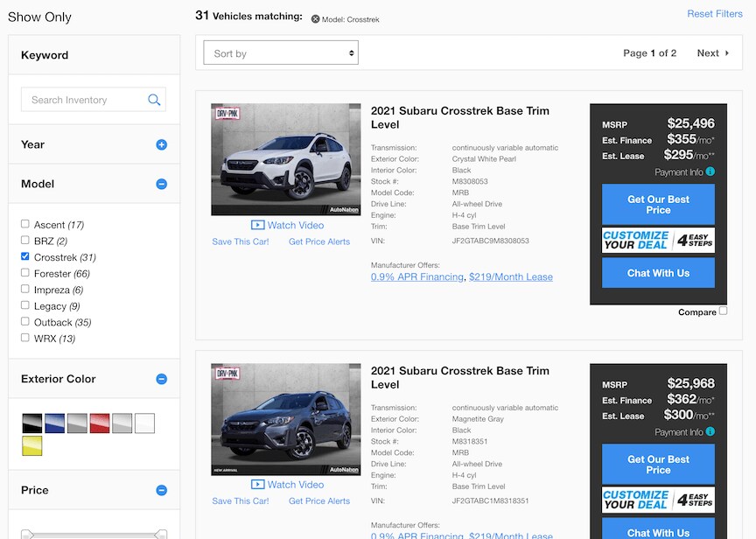Open 0.9% APR Financing offer, first vehicle

[417, 277]
